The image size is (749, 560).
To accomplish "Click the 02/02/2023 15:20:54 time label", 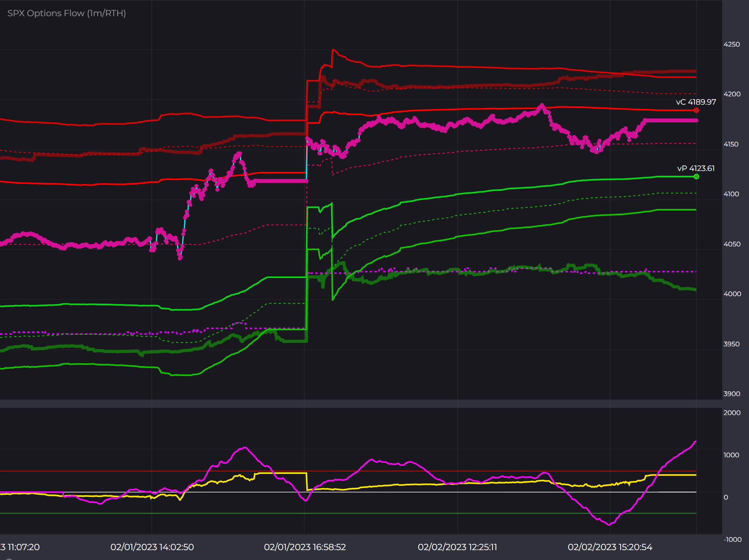I will (x=610, y=547).
